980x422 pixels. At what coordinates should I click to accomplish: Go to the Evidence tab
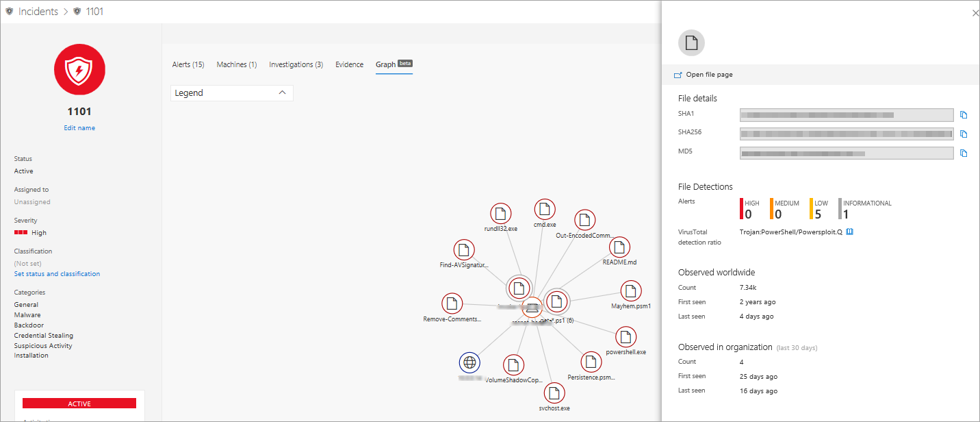coord(349,64)
